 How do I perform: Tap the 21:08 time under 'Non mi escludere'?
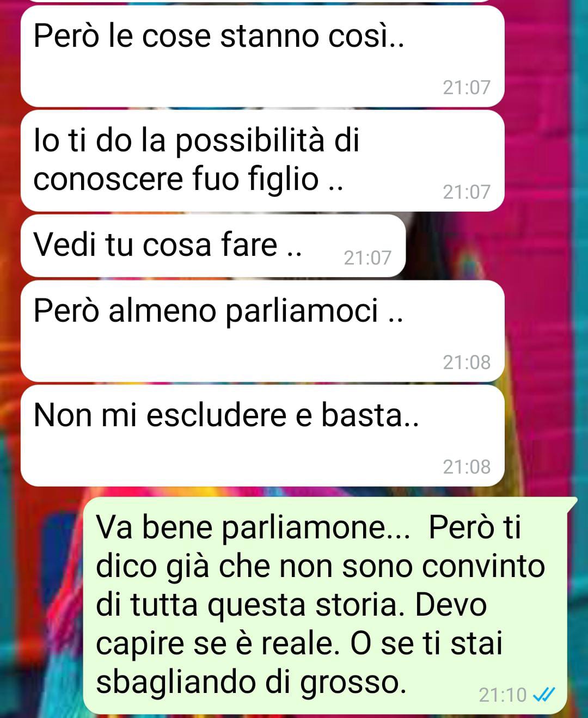467,467
